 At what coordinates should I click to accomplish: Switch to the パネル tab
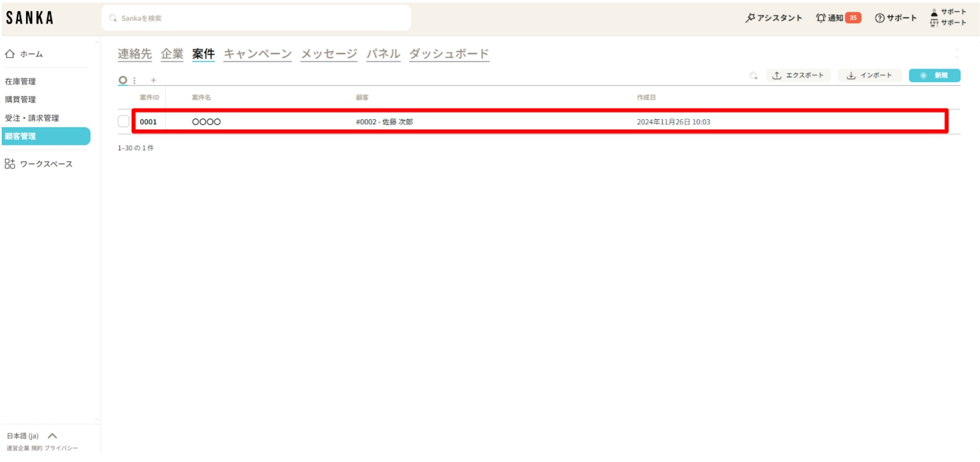(383, 54)
